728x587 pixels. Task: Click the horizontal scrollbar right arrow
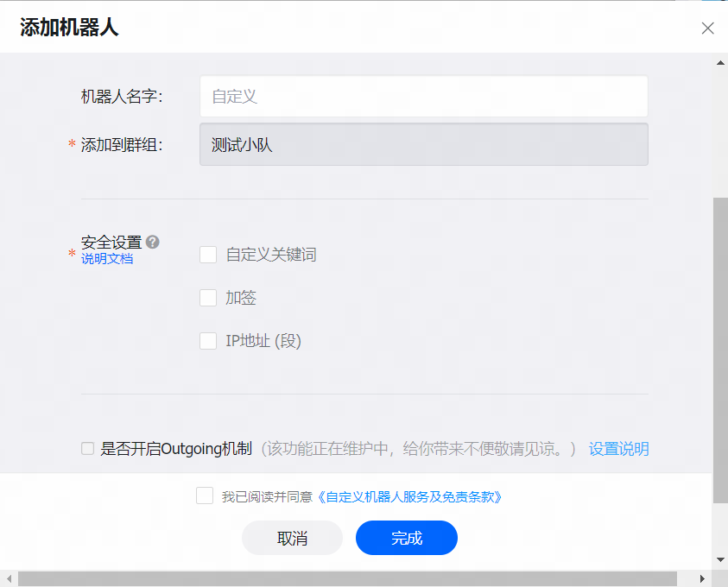702,578
